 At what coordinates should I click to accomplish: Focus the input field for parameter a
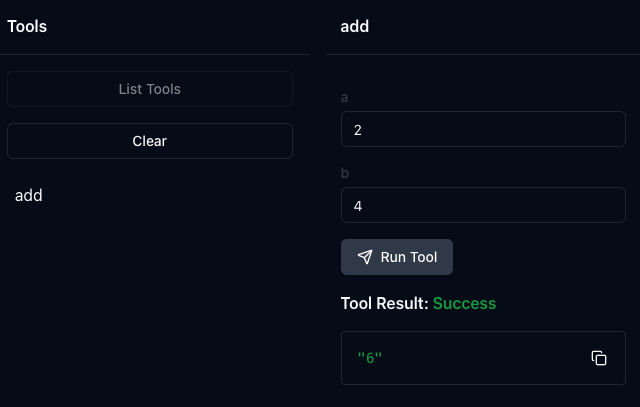(x=483, y=131)
